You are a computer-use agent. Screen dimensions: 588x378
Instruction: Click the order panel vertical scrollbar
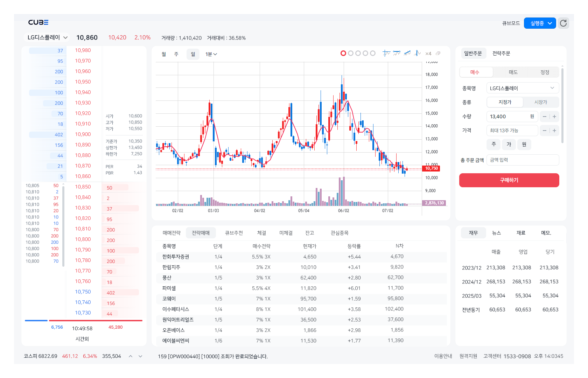562,106
